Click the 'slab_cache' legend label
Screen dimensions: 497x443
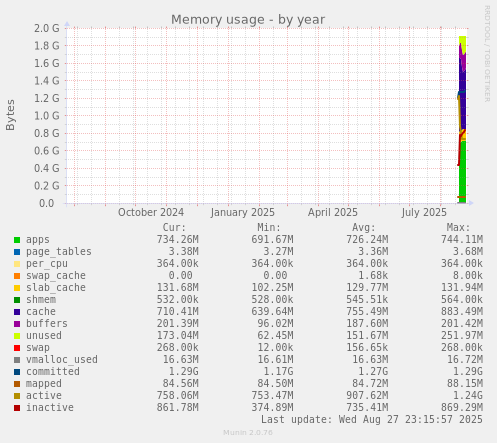pos(56,288)
